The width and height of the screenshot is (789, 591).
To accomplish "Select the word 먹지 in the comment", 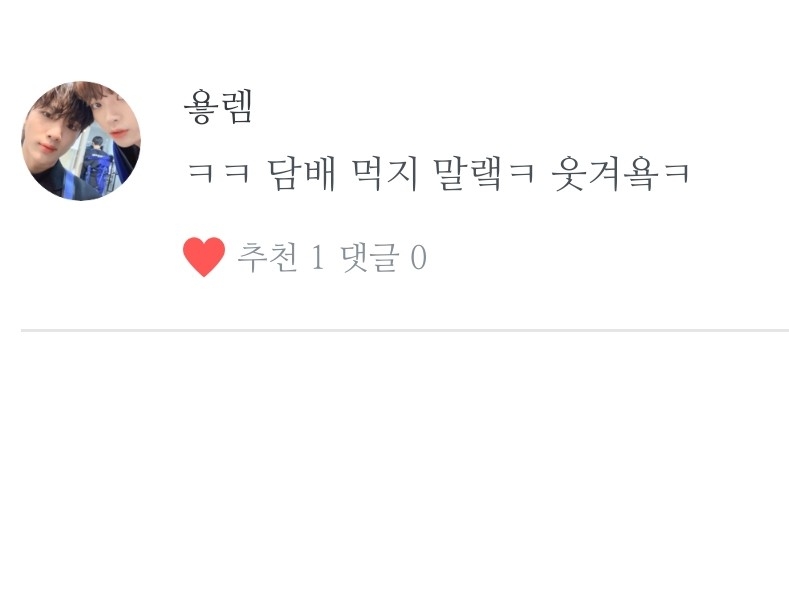I will click(385, 174).
